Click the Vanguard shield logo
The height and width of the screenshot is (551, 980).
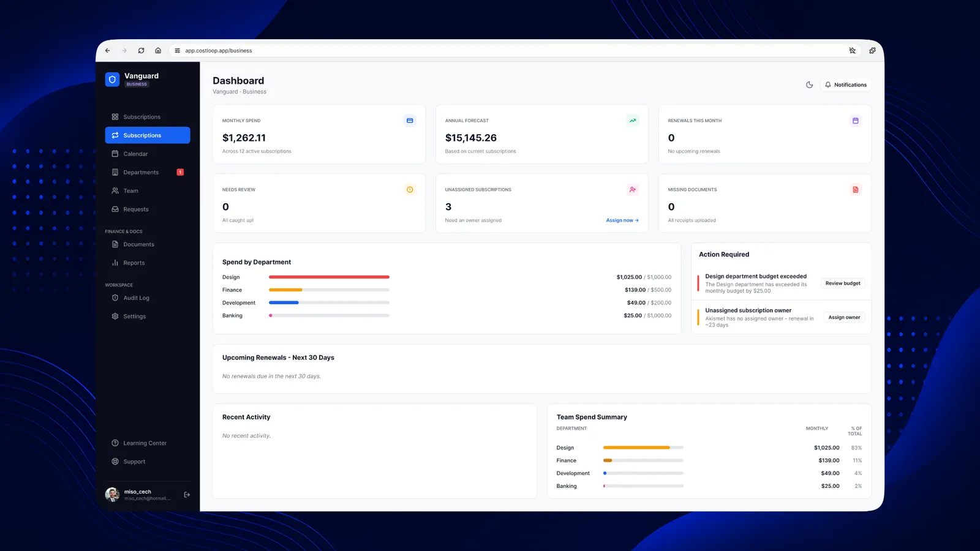point(112,80)
